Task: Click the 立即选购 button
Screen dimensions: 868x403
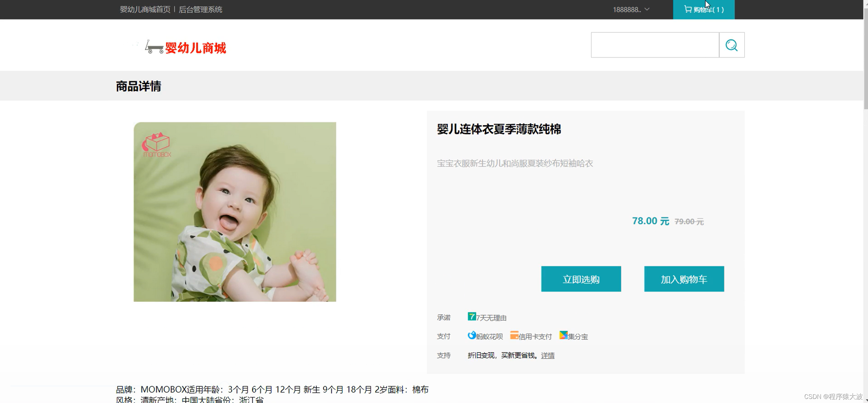Action: click(581, 279)
